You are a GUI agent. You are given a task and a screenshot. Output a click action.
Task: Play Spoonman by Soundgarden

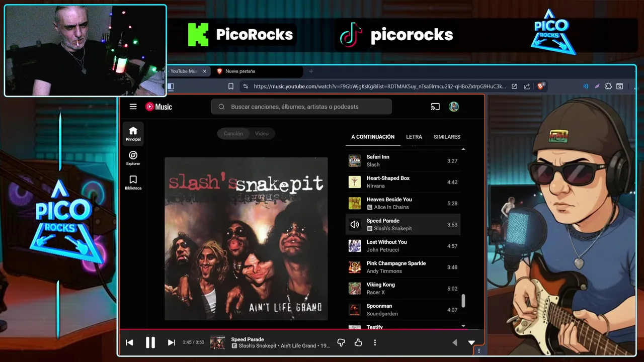tap(403, 310)
